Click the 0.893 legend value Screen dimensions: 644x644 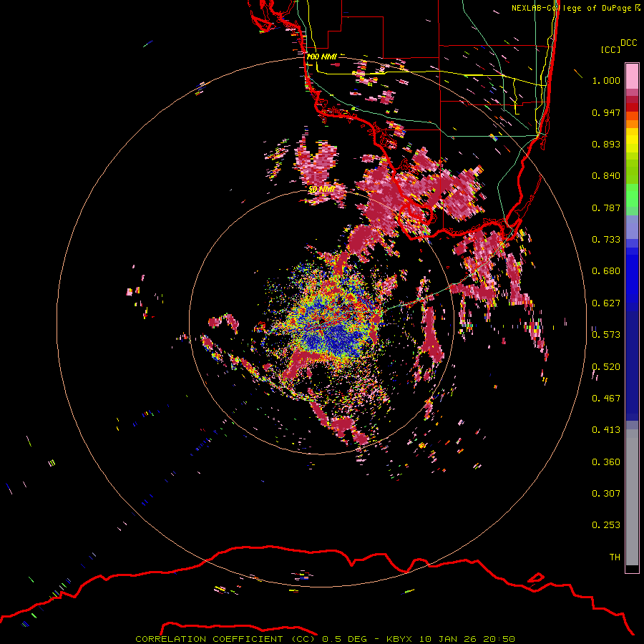click(606, 144)
